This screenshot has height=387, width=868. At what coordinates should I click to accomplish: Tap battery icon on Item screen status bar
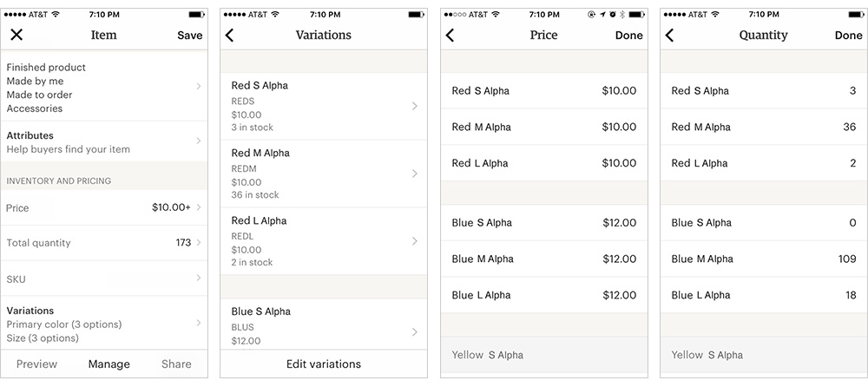196,15
